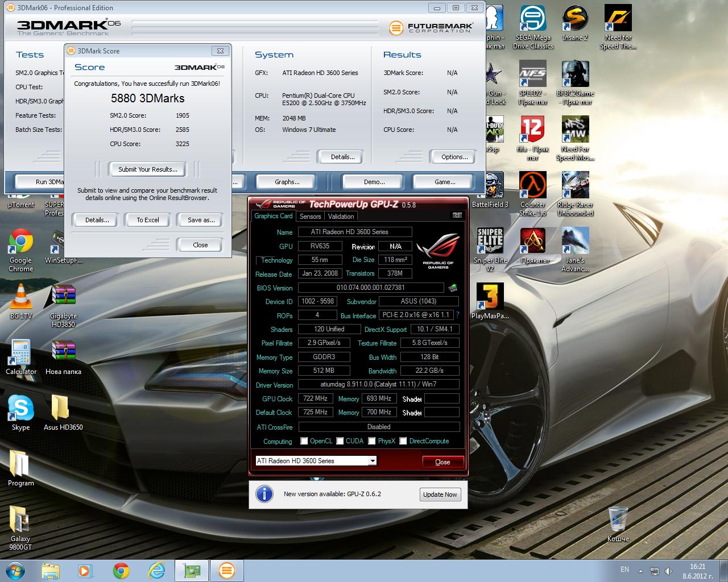This screenshot has width=728, height=582.
Task: Enable the OpenCL checkbox in GPU-Z
Action: (x=304, y=441)
